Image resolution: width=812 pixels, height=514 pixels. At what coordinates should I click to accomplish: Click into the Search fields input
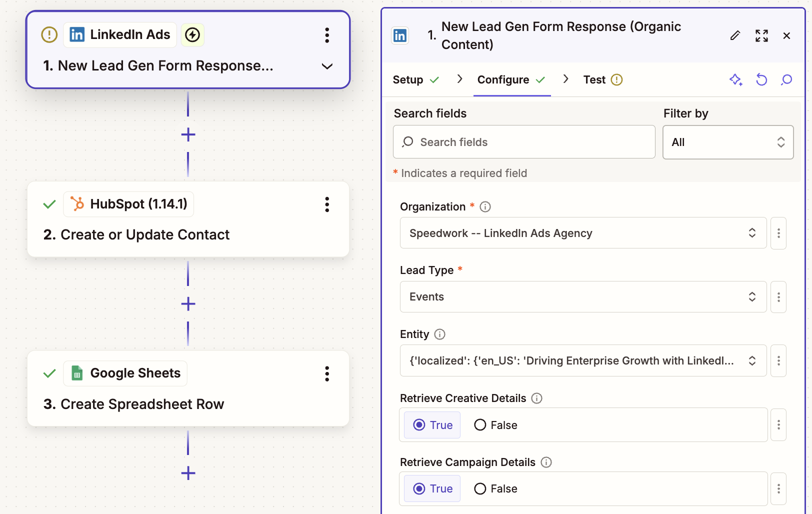point(524,142)
